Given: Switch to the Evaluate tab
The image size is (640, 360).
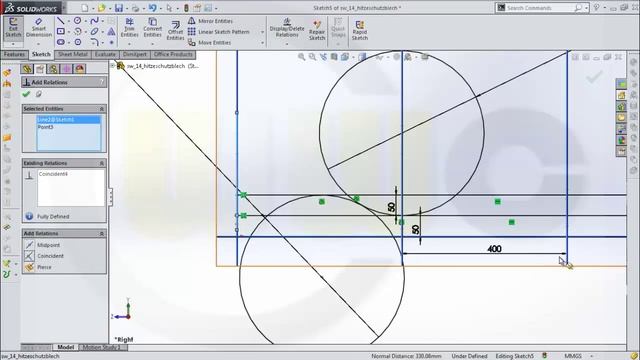Looking at the screenshot, I should (105, 54).
